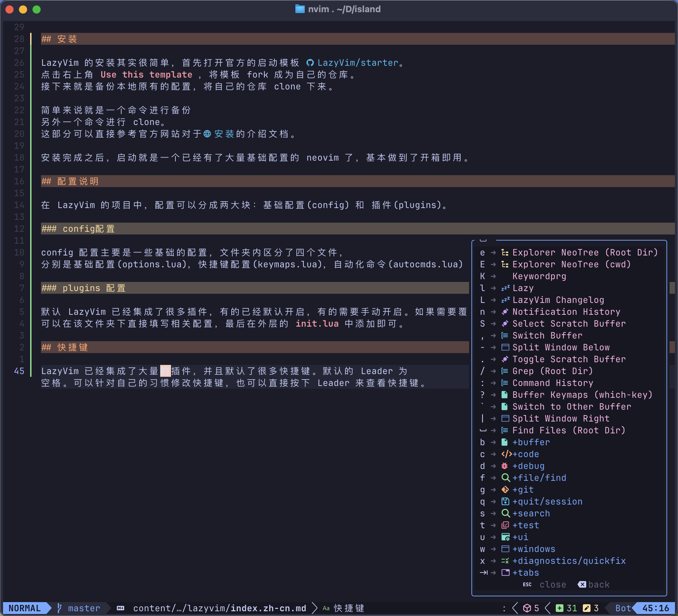Screen dimensions: 678x616
Task: Click the Switch Buffer list icon
Action: [x=505, y=335]
